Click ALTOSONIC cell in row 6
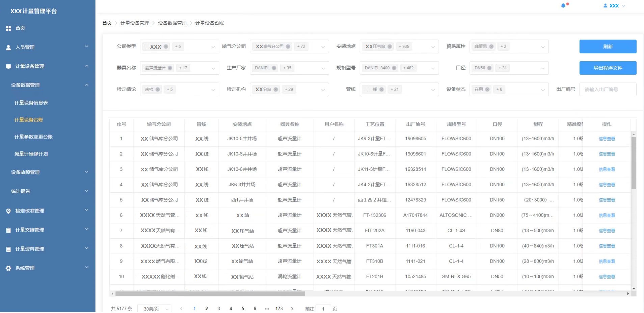Screen dimensions: 644x313 [456, 216]
